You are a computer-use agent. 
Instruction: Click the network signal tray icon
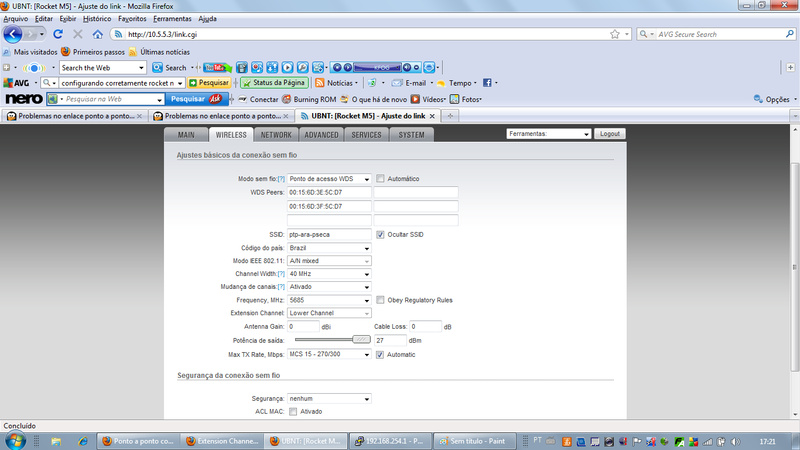[708, 441]
